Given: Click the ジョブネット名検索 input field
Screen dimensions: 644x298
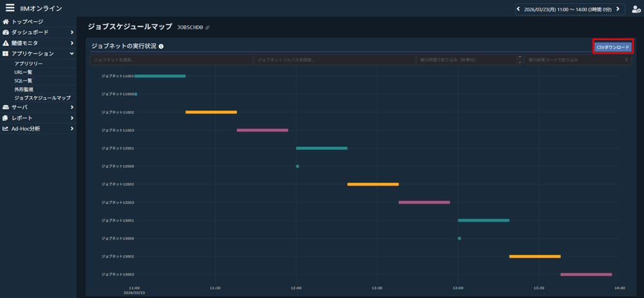Looking at the screenshot, I should coord(171,60).
